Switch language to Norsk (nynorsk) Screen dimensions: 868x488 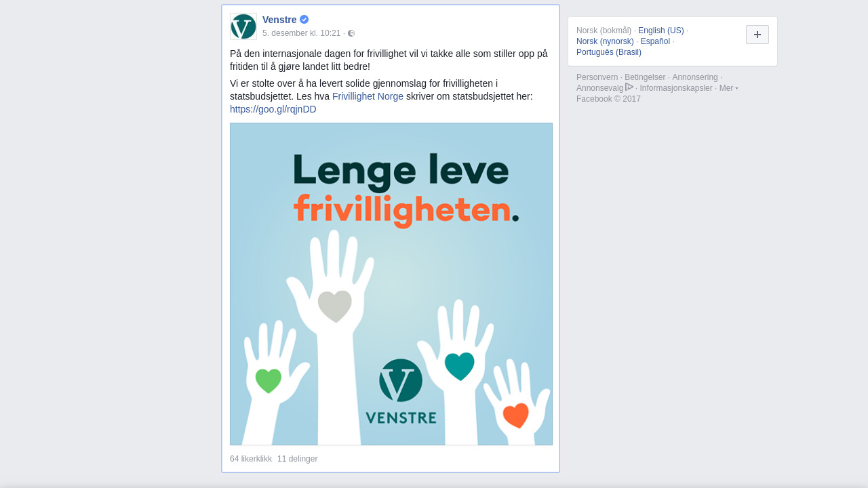605,41
